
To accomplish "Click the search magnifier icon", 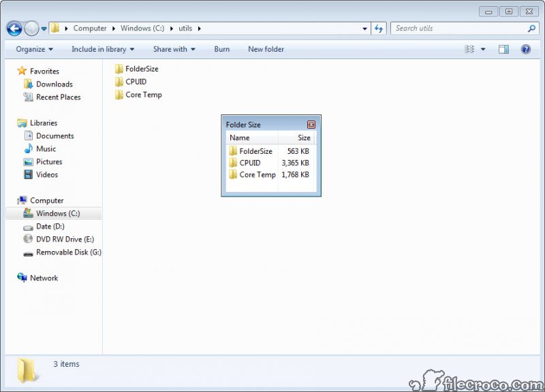I will [531, 29].
